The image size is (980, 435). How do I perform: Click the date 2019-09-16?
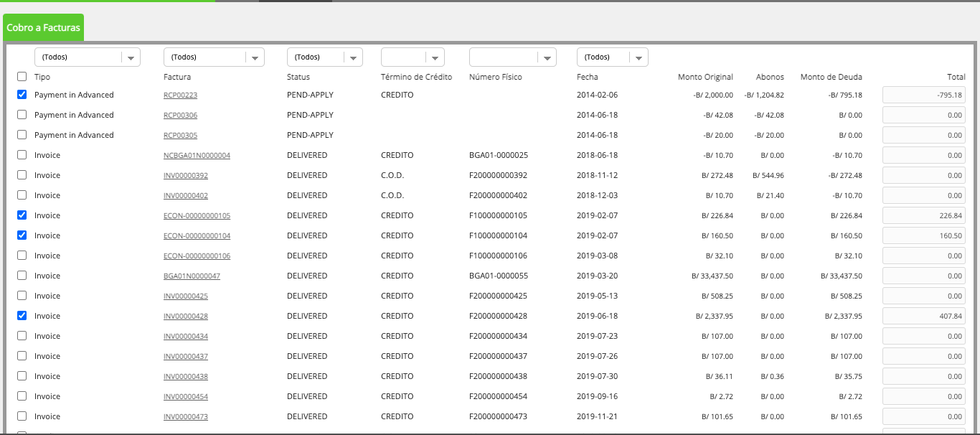tap(597, 396)
